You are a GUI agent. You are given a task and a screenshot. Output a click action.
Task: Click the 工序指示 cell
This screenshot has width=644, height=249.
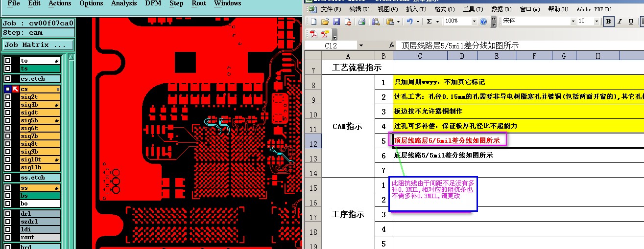coord(348,214)
